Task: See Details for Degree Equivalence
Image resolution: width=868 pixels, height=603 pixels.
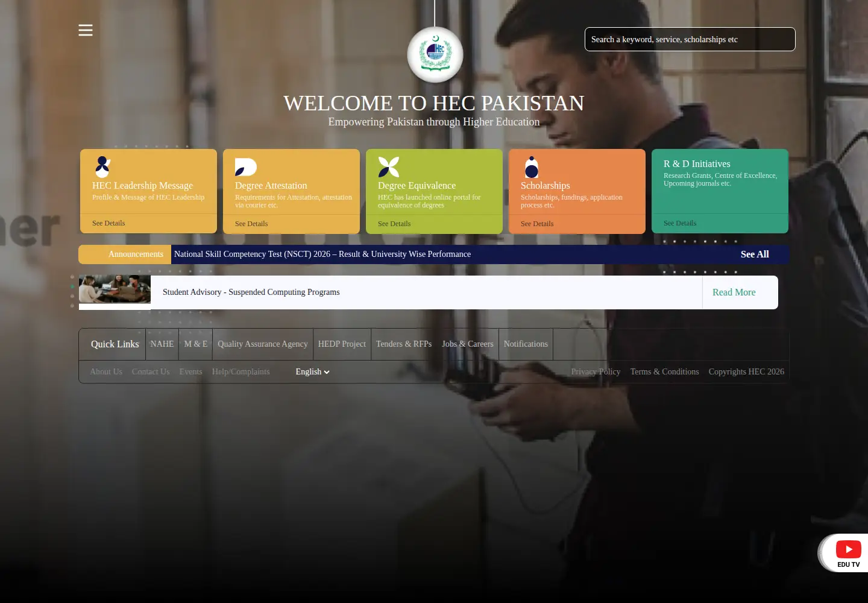Action: coord(394,224)
